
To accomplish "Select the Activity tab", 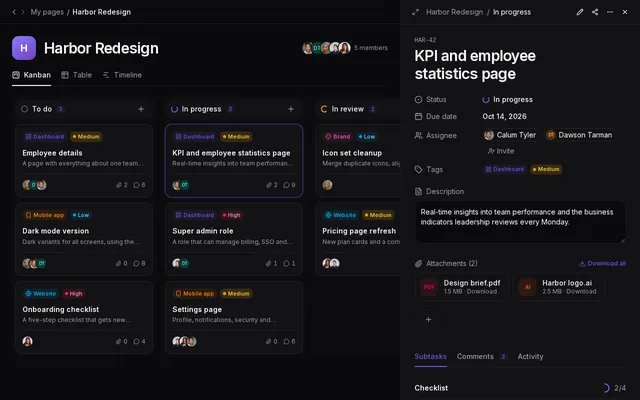I will [530, 356].
